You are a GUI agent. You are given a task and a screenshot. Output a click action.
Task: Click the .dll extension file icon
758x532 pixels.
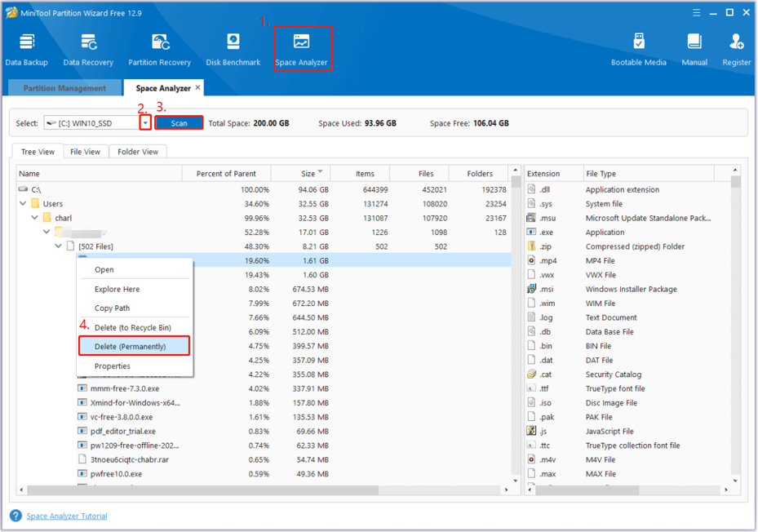coord(532,189)
